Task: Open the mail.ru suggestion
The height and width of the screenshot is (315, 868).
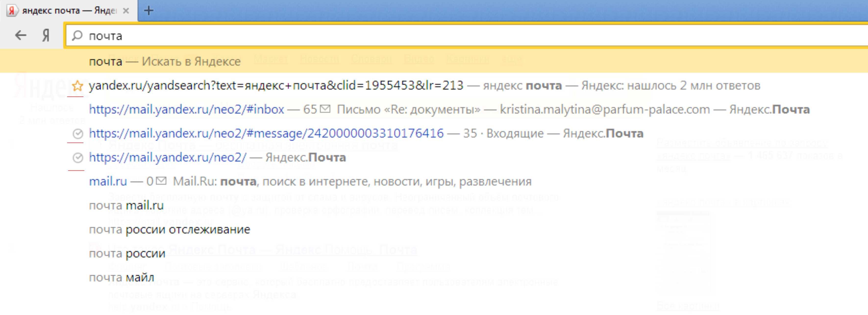Action: (x=434, y=181)
